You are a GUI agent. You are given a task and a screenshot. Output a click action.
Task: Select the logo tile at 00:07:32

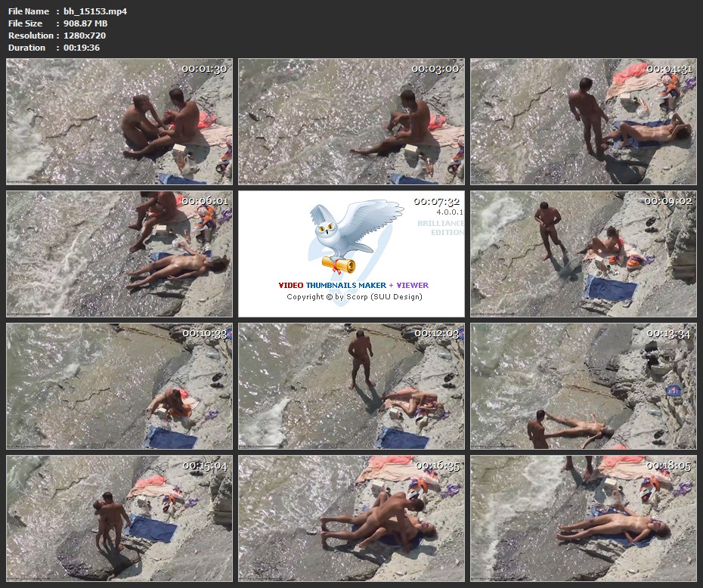pyautogui.click(x=351, y=254)
